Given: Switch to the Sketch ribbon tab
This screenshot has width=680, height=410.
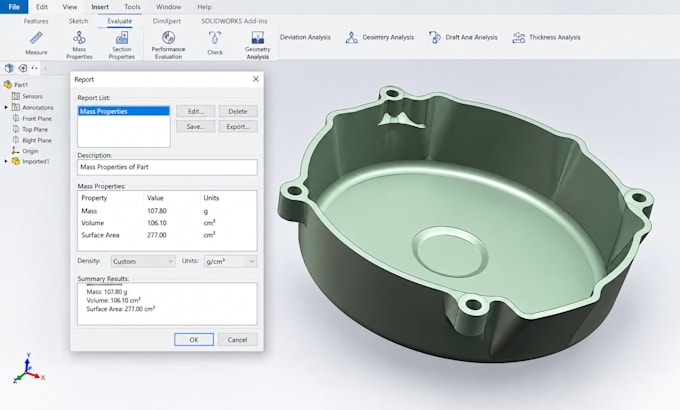Looking at the screenshot, I should [78, 21].
